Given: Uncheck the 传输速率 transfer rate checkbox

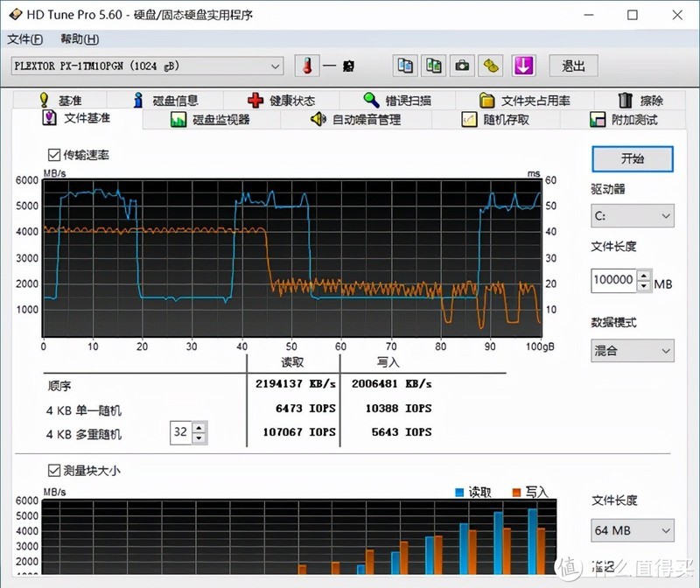Looking at the screenshot, I should (54, 153).
